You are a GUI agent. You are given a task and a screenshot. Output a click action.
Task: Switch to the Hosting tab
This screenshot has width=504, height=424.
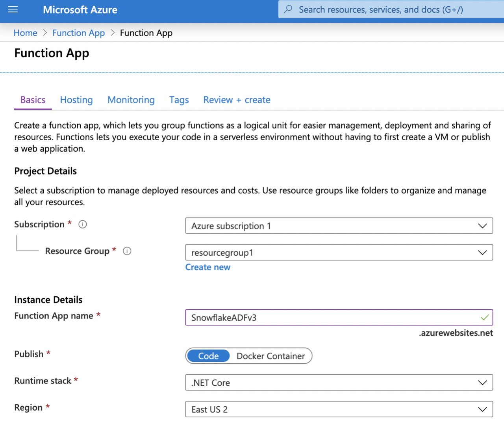(x=76, y=100)
